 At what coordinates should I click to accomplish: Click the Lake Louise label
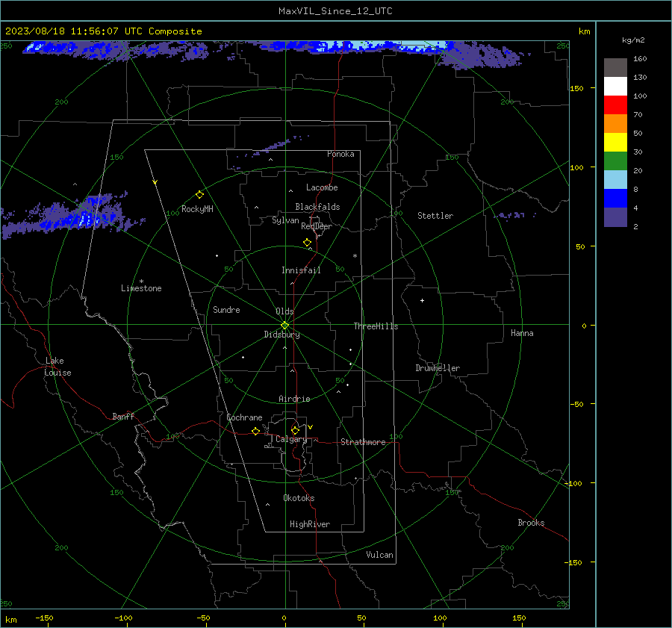(x=57, y=367)
